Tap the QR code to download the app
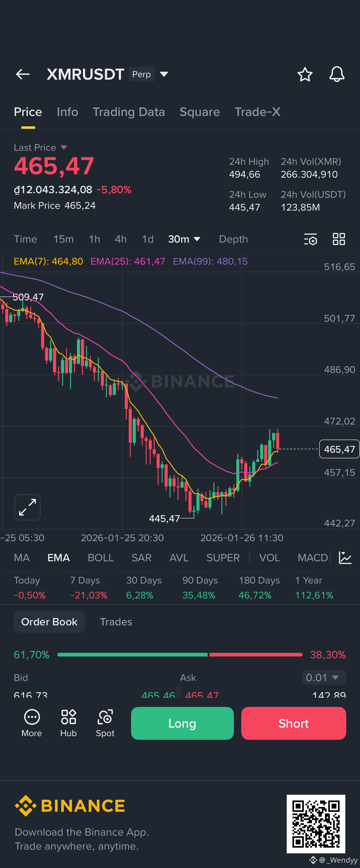 316,824
